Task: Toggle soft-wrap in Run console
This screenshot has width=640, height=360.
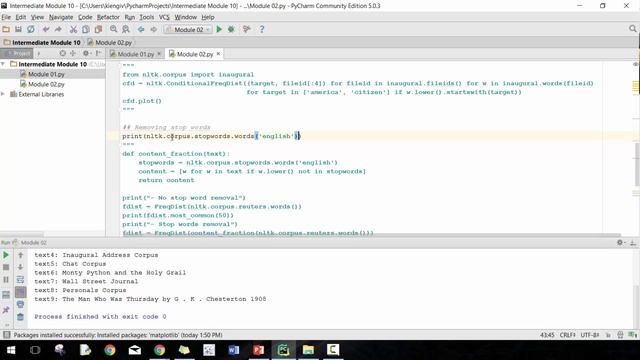Action: 20,280
